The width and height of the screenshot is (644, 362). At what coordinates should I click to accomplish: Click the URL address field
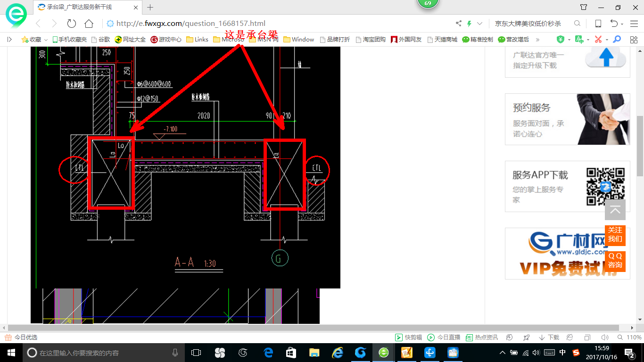click(278, 24)
